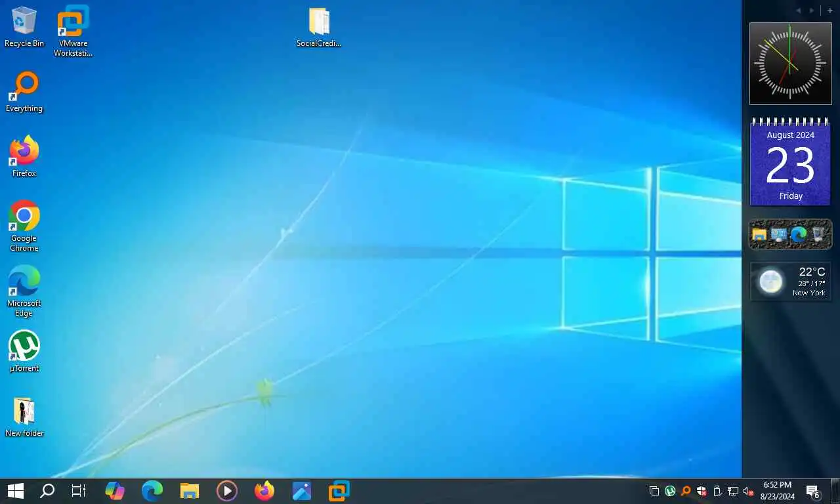
Task: Select the µTorrent desktop shortcut
Action: pos(24,351)
